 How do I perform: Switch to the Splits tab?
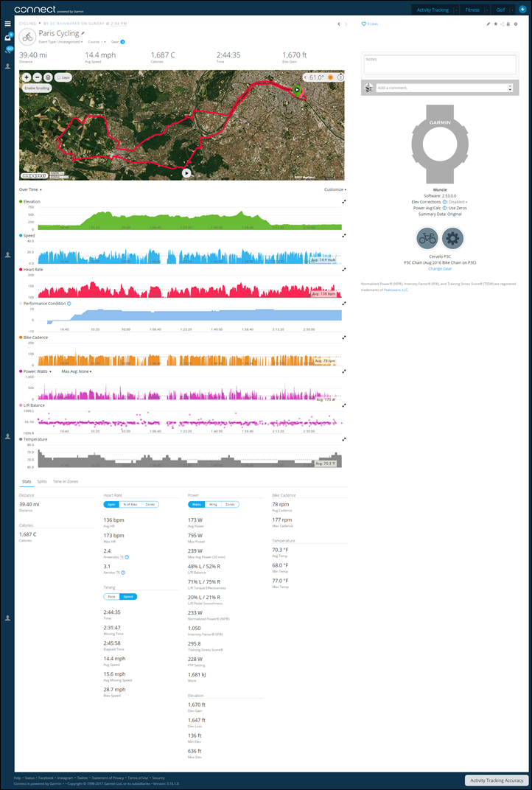point(42,481)
